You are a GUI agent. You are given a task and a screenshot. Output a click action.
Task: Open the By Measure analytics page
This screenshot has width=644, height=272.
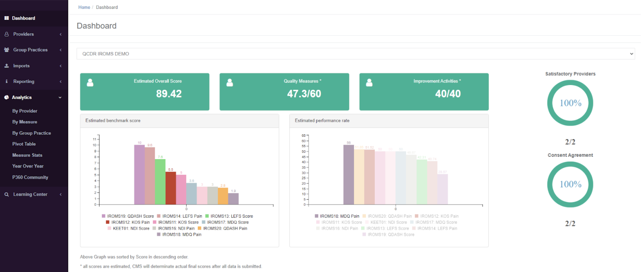[x=25, y=122]
